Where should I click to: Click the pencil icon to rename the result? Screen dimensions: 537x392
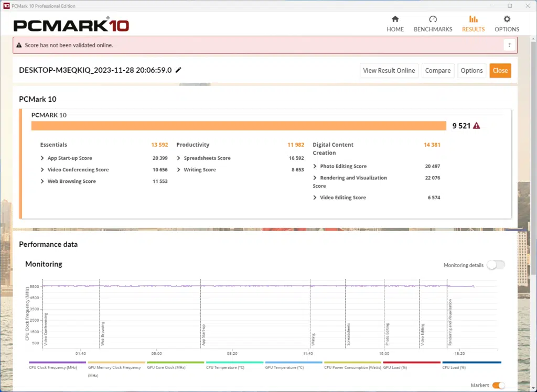(x=178, y=70)
